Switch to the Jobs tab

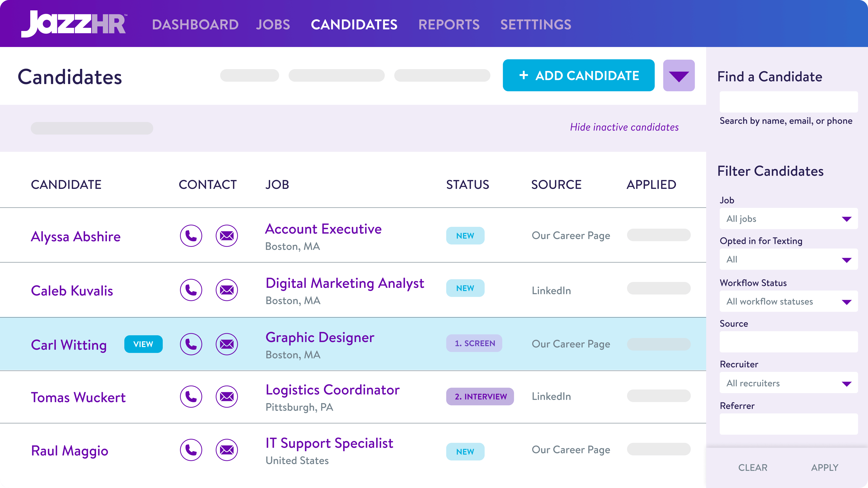click(273, 25)
